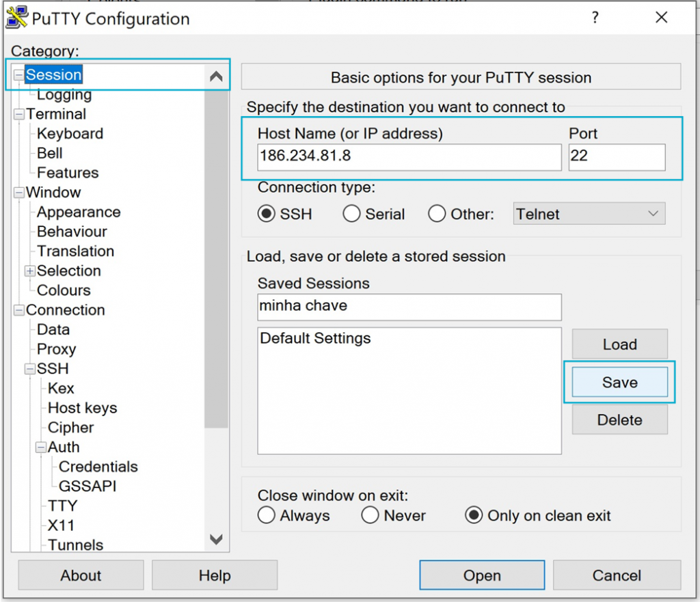Open the Keyboard category
The width and height of the screenshot is (700, 602).
pos(70,133)
